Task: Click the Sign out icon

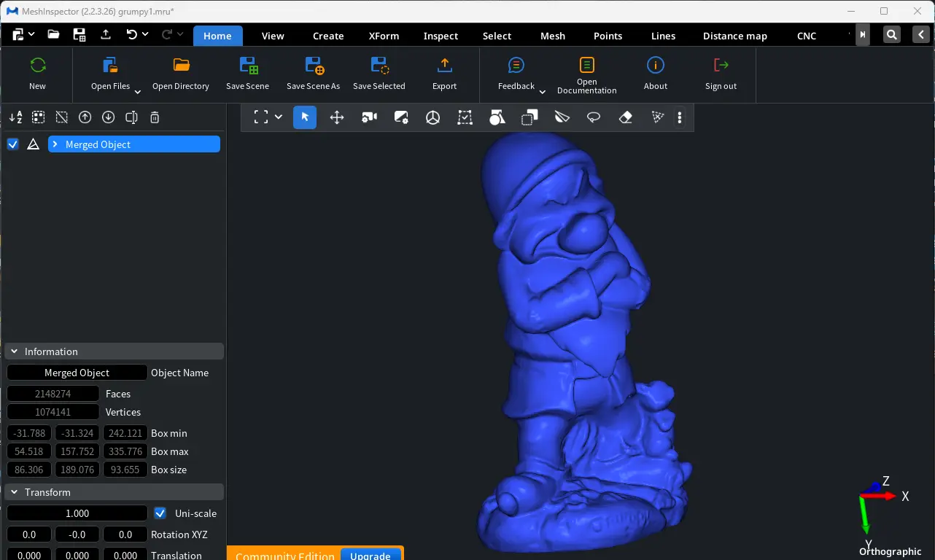Action: click(721, 65)
